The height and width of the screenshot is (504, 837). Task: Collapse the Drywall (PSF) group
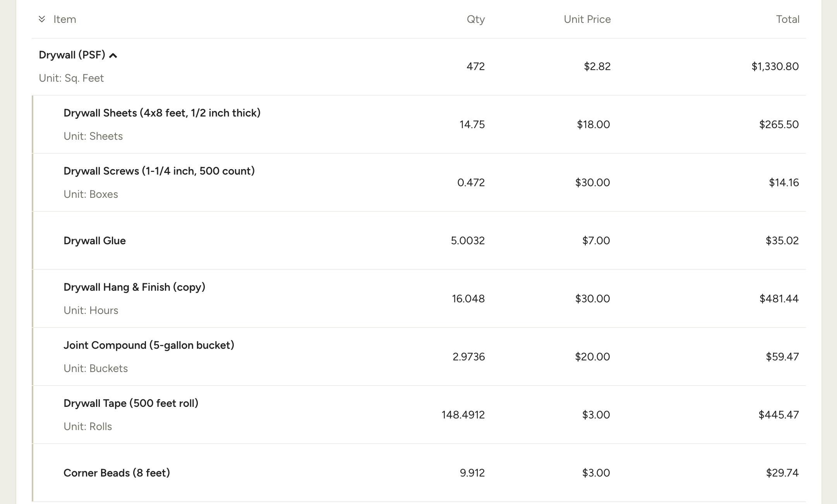point(113,56)
